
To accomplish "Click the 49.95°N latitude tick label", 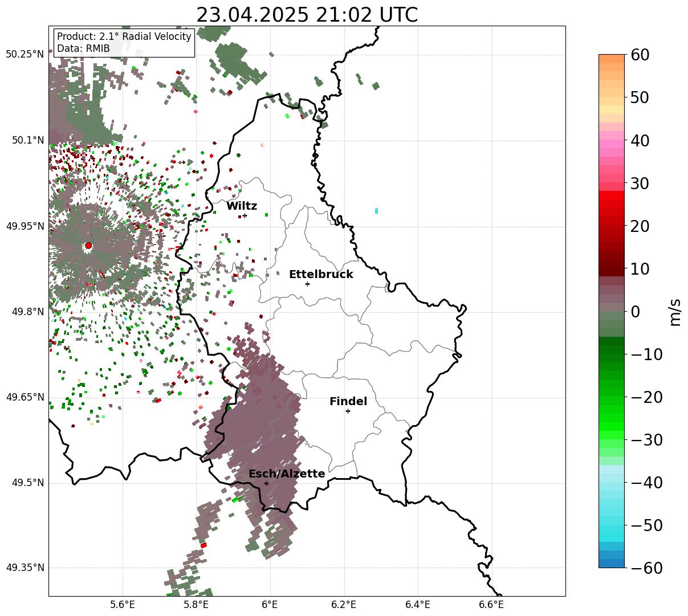I will pos(25,226).
